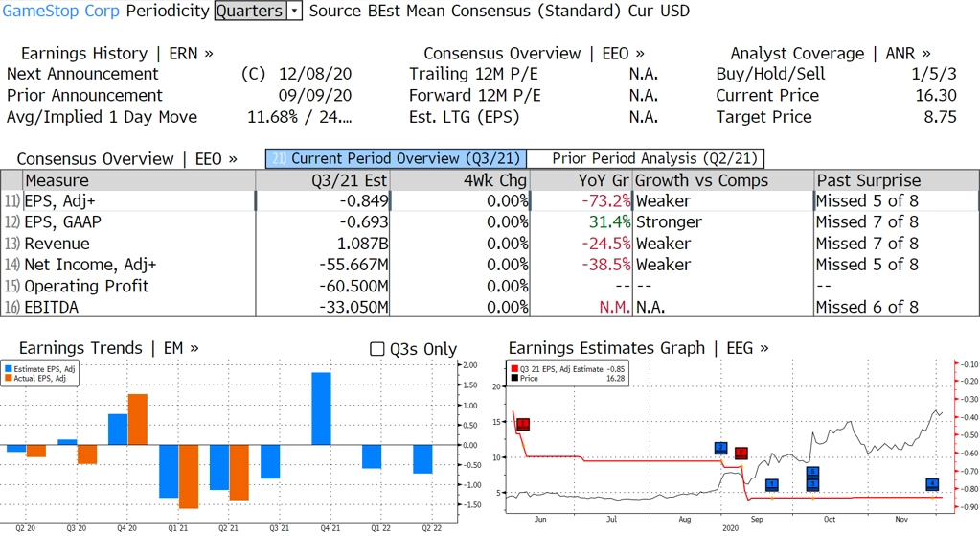
Task: Click Missed 6 of 8 EBITDA surprise
Action: [x=867, y=307]
